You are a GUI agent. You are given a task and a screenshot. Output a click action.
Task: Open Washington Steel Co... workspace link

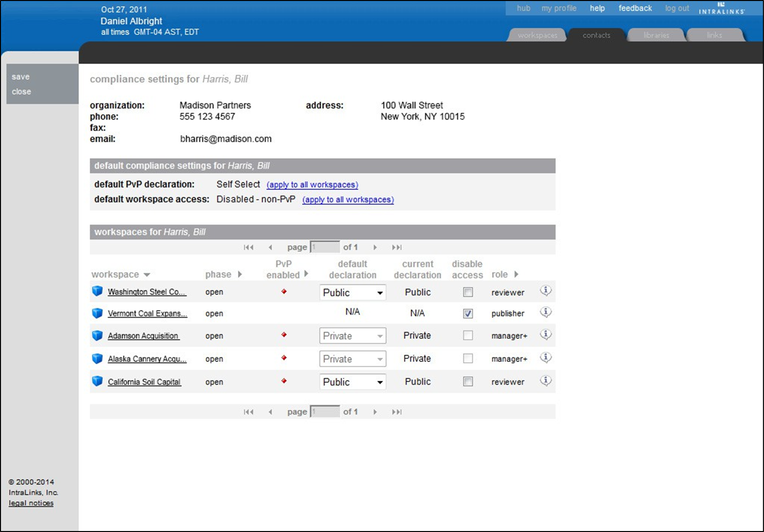[x=147, y=292]
